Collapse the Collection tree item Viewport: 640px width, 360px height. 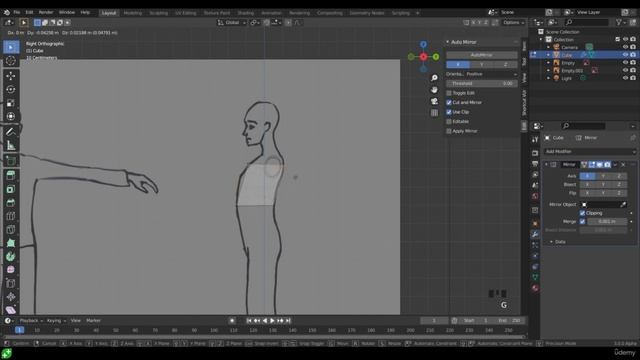542,40
